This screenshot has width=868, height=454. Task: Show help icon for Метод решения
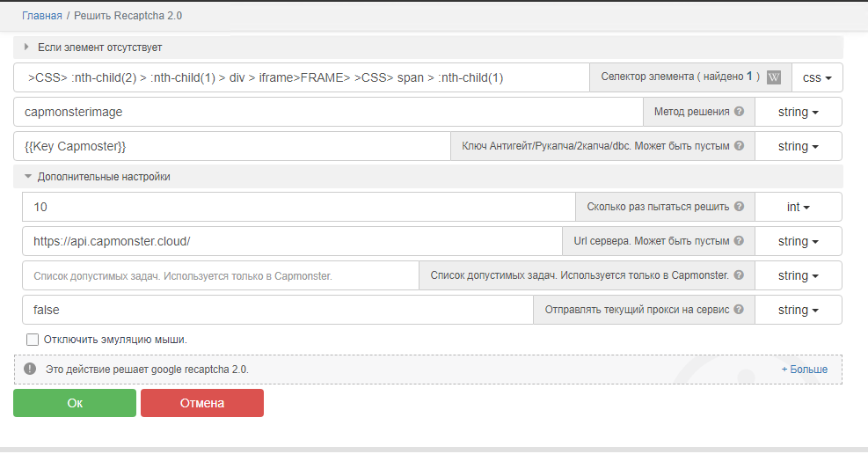pyautogui.click(x=739, y=111)
